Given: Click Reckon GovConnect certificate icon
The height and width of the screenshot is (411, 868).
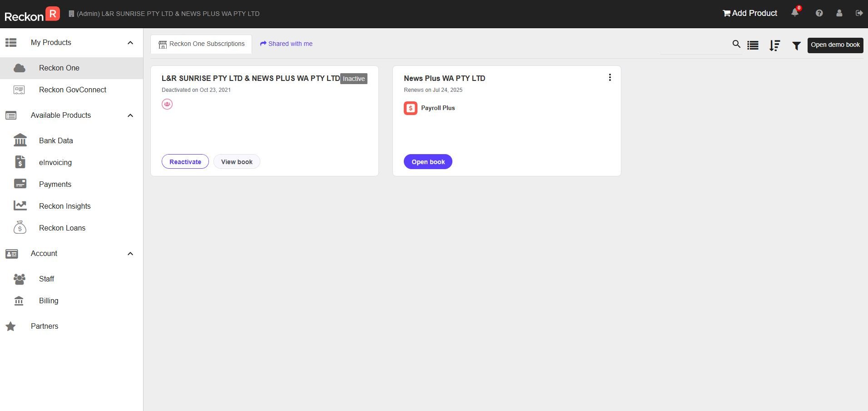Looking at the screenshot, I should pyautogui.click(x=19, y=90).
